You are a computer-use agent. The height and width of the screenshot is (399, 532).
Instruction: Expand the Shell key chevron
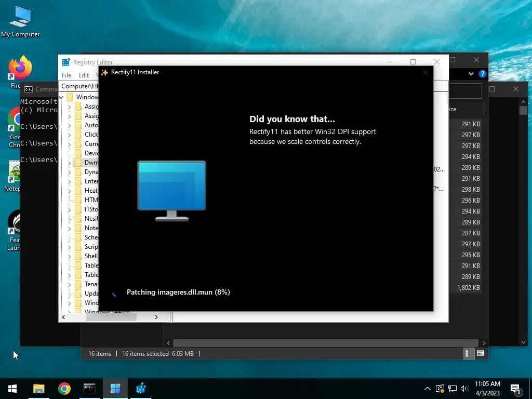(69, 257)
